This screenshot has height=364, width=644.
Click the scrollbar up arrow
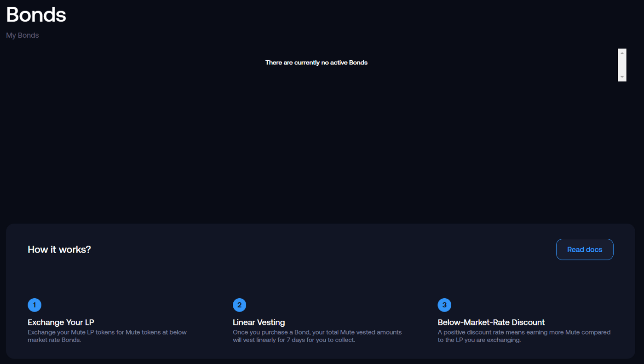point(622,53)
